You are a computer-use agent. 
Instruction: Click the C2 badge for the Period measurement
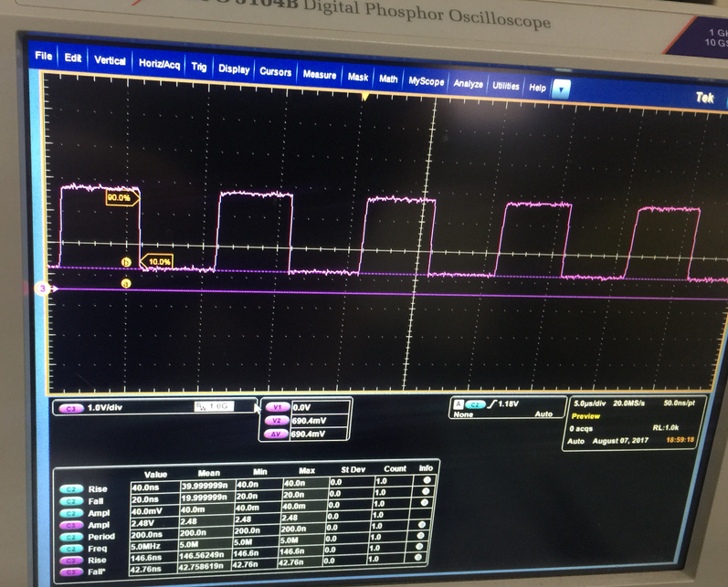click(71, 537)
